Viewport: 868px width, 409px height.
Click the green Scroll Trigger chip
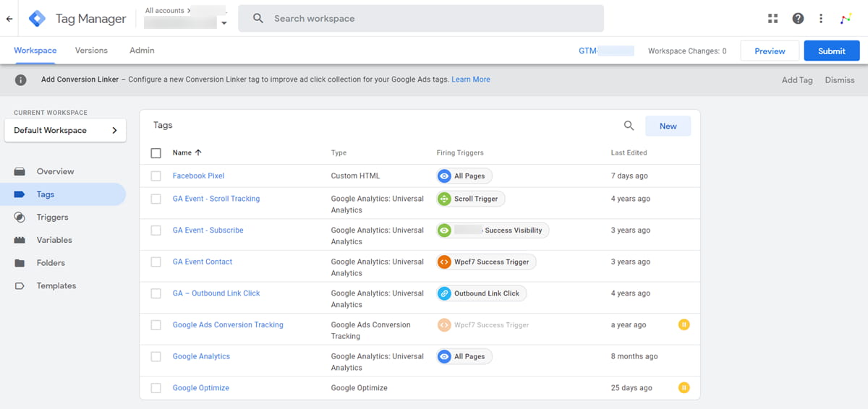(x=471, y=199)
